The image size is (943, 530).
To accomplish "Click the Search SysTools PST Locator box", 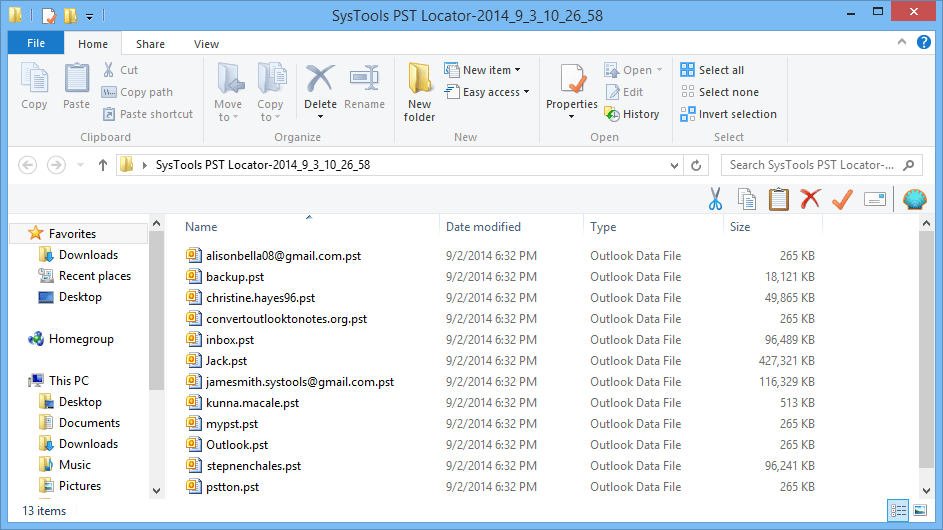I will [x=822, y=165].
